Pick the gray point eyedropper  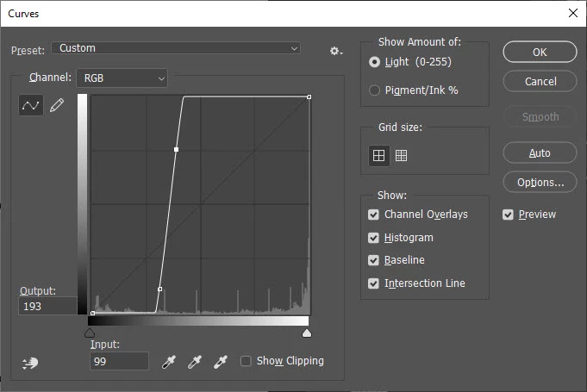pos(195,362)
